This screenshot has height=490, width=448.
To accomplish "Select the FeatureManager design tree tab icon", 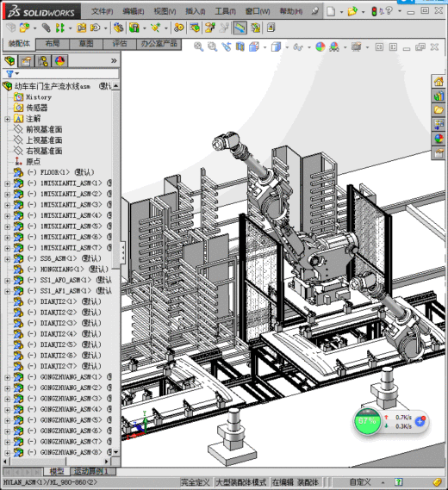I will [10, 61].
